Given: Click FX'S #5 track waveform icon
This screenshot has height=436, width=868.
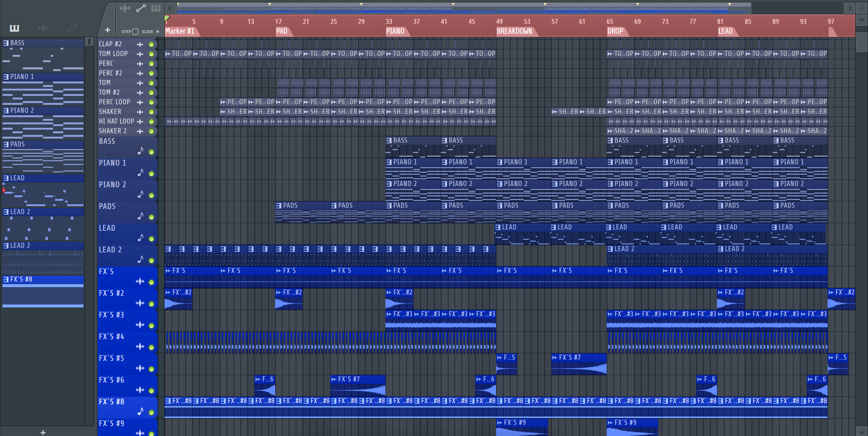Looking at the screenshot, I should pyautogui.click(x=140, y=368).
